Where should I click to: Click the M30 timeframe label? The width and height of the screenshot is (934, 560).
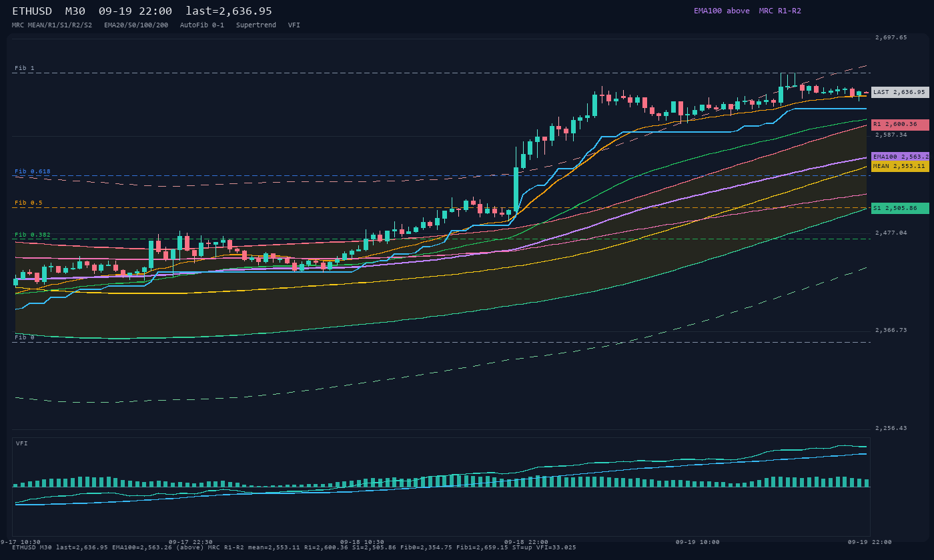[x=75, y=11]
